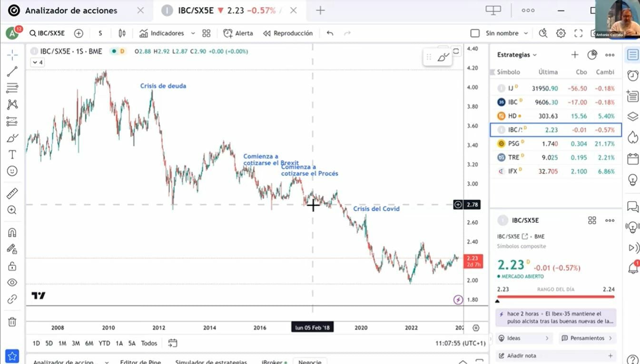Expand the Ideas section chevron

547,338
